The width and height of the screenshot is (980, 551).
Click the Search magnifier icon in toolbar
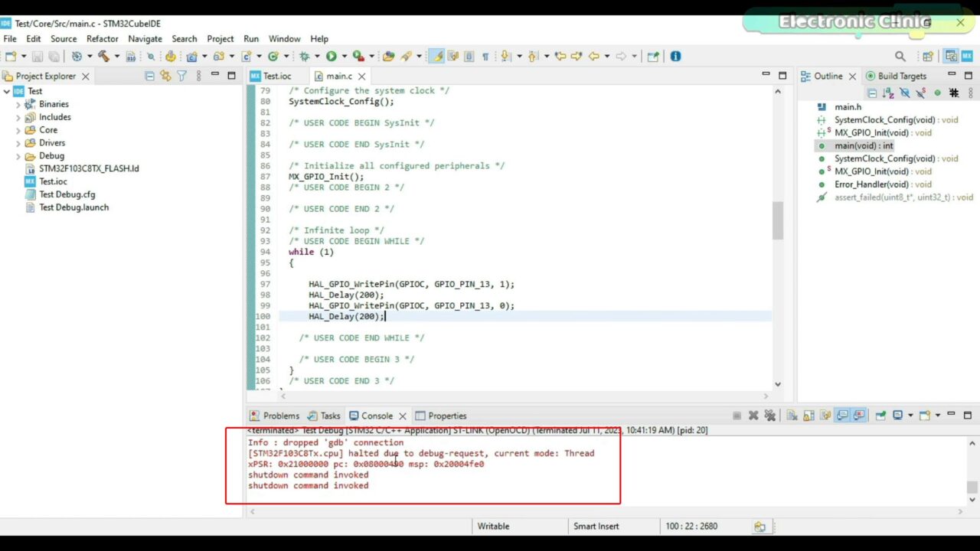(900, 56)
